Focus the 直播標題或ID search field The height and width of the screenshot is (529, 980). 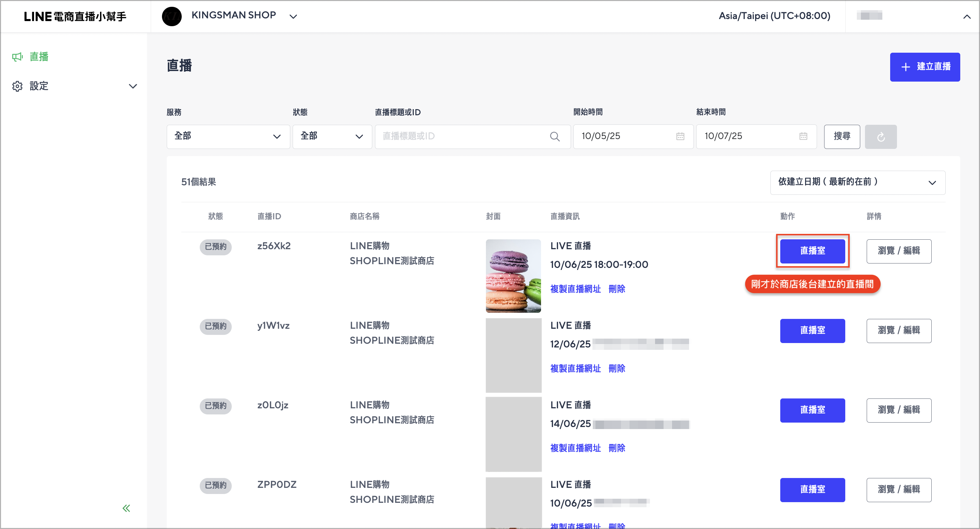(x=473, y=136)
